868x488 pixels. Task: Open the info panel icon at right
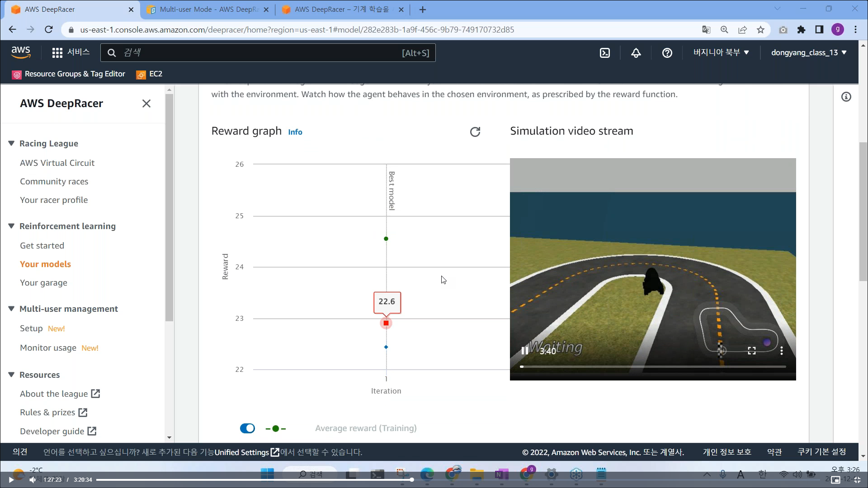coord(846,97)
